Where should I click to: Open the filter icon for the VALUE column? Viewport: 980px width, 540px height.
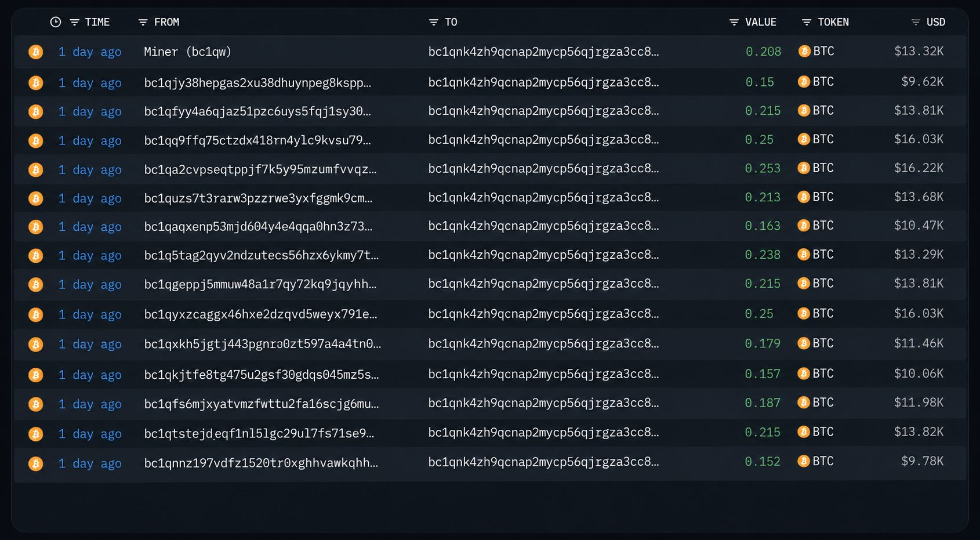click(734, 22)
